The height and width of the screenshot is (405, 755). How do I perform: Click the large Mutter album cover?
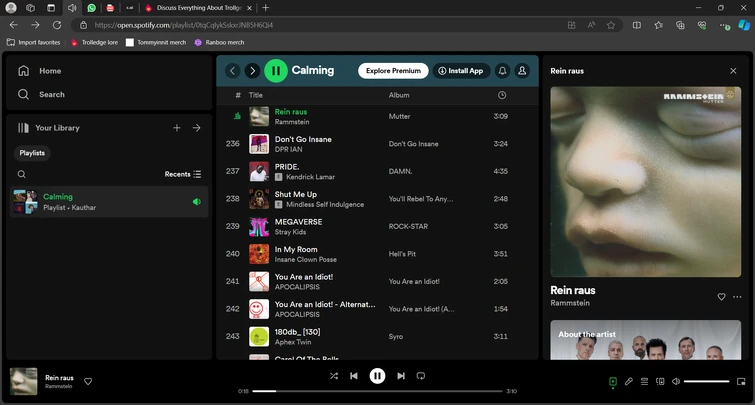tap(646, 182)
